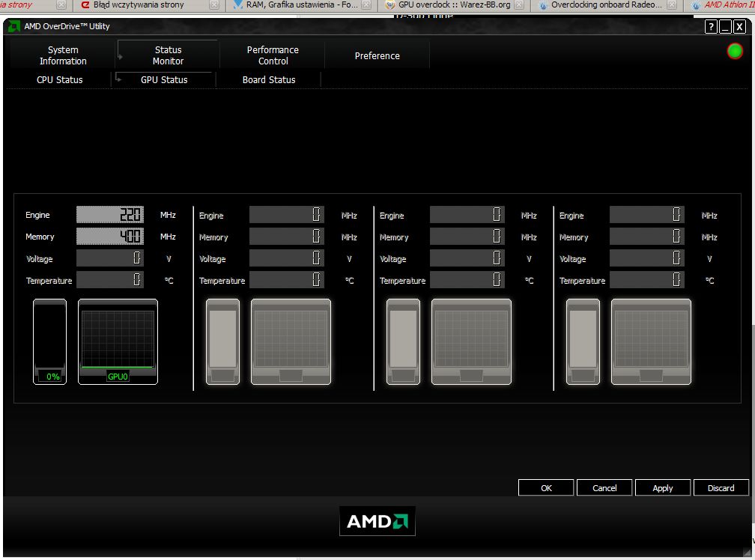Select the Board Status sub-tab
Screen dimensions: 755x560
click(x=269, y=80)
